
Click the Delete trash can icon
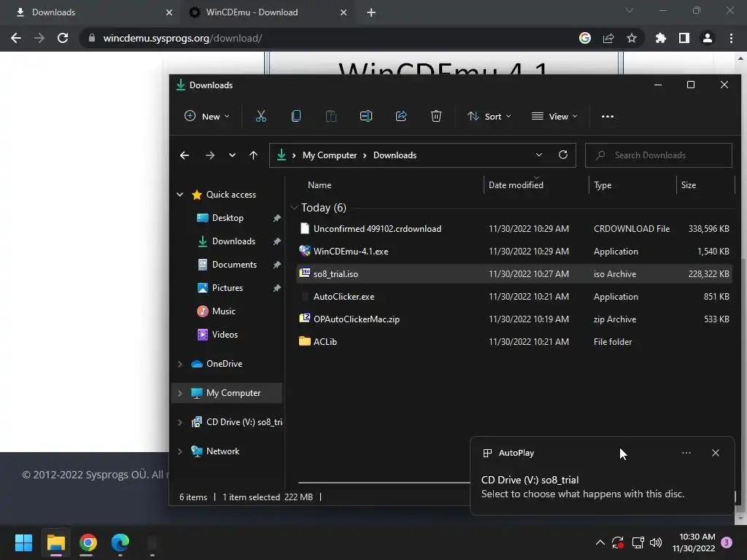click(x=436, y=116)
